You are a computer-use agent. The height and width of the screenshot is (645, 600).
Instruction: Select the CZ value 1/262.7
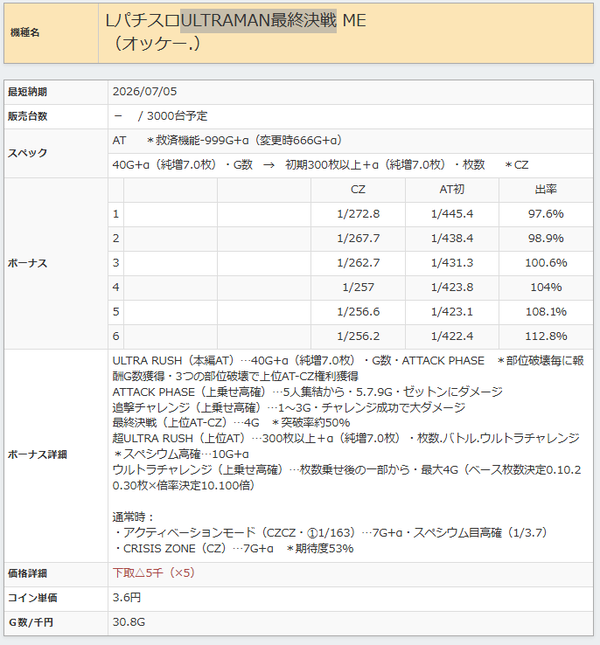(x=358, y=263)
